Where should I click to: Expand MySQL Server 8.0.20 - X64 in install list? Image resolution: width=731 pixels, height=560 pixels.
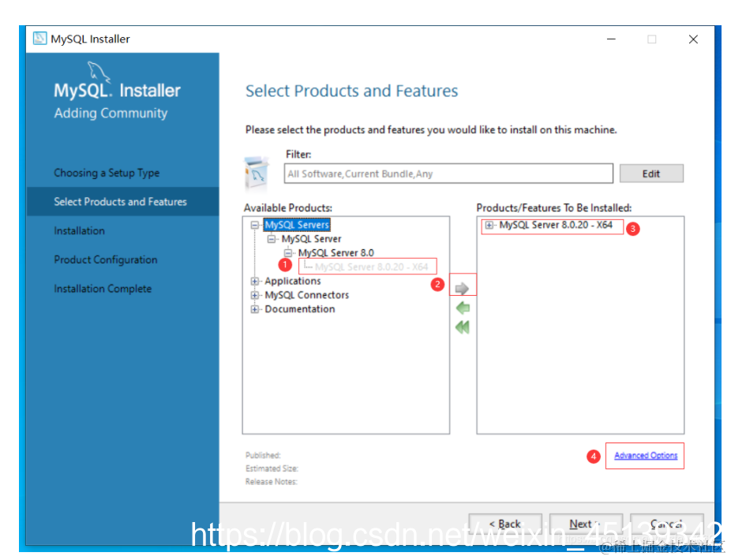point(489,225)
